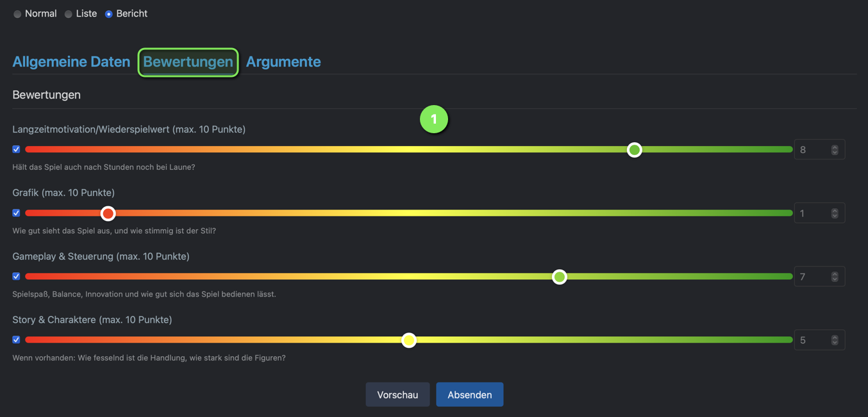Click the red Grafik slider handle
This screenshot has width=868, height=417.
click(108, 213)
